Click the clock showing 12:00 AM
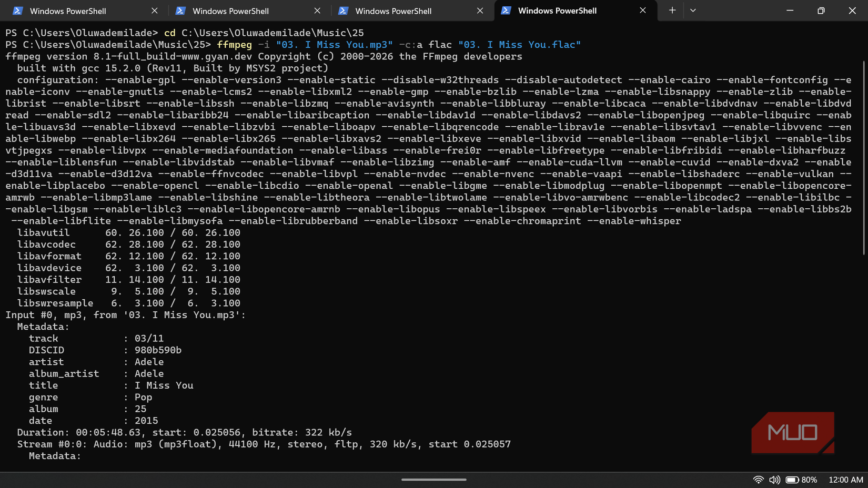Viewport: 868px width, 488px height. [x=845, y=480]
